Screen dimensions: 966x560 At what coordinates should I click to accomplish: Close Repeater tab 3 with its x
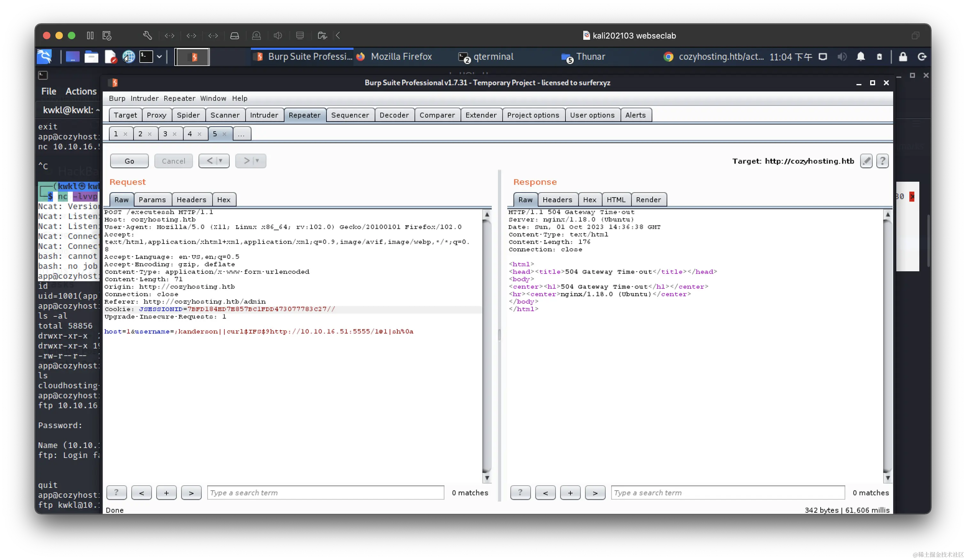pyautogui.click(x=174, y=134)
